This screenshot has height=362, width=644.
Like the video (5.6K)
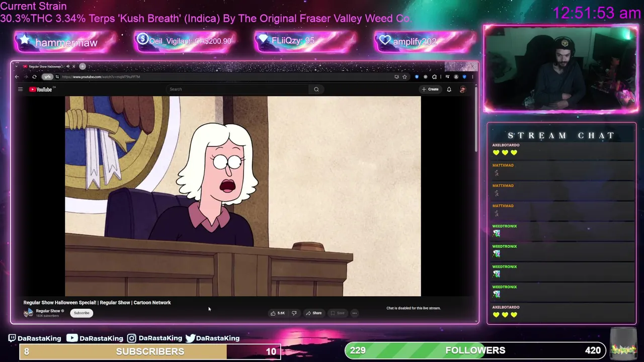tap(277, 313)
